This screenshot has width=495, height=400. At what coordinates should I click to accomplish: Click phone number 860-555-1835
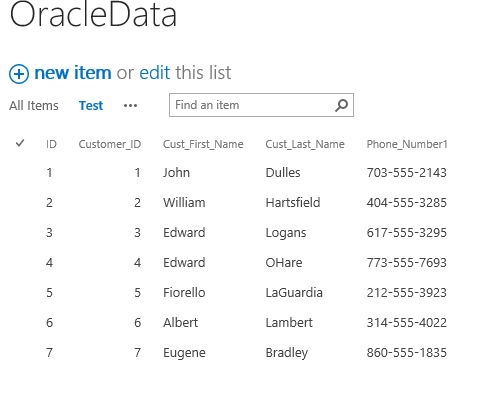pos(407,353)
